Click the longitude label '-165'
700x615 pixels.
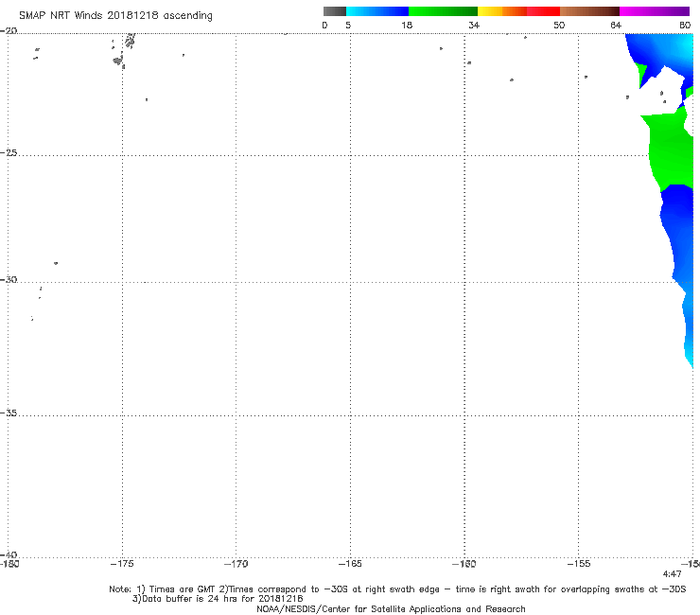click(x=350, y=564)
